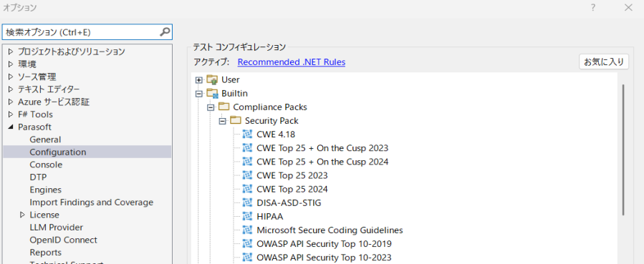Select the DISA-ASD-STIG label
Screen dimensions: 644x264
coord(289,203)
